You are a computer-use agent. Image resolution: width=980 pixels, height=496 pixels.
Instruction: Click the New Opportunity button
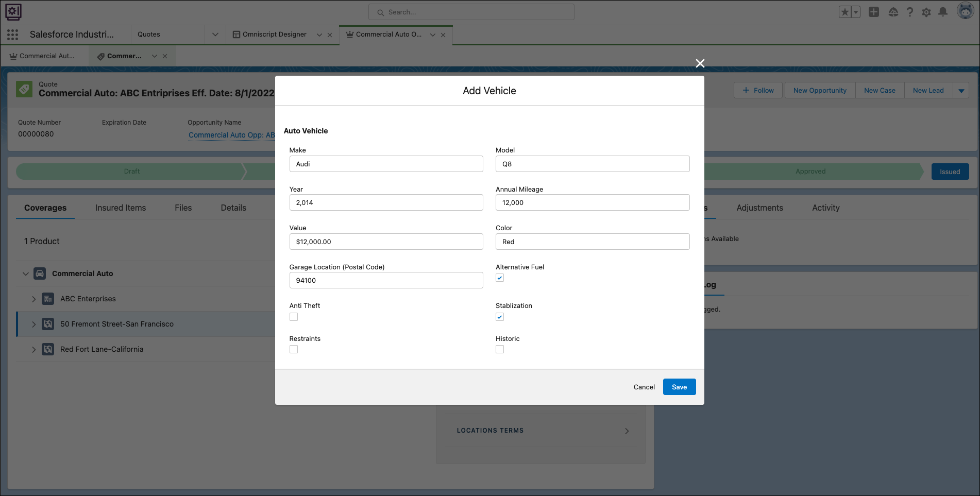click(x=820, y=91)
